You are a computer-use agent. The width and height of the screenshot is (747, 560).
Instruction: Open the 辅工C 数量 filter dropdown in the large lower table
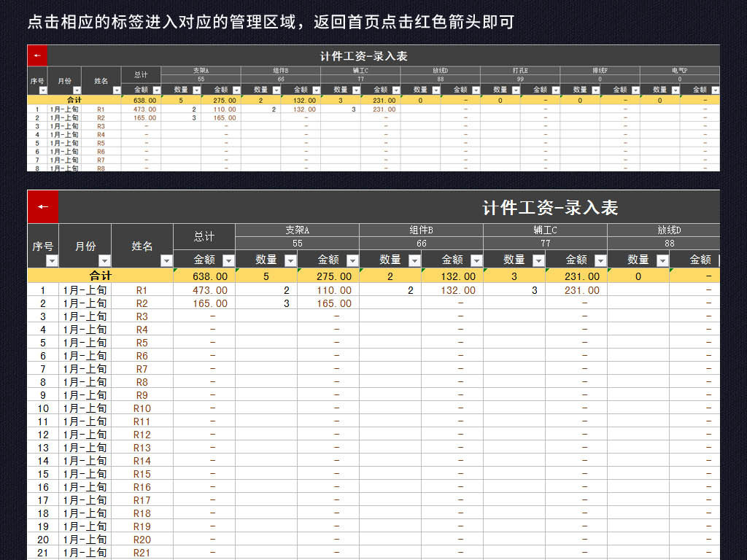pyautogui.click(x=538, y=260)
